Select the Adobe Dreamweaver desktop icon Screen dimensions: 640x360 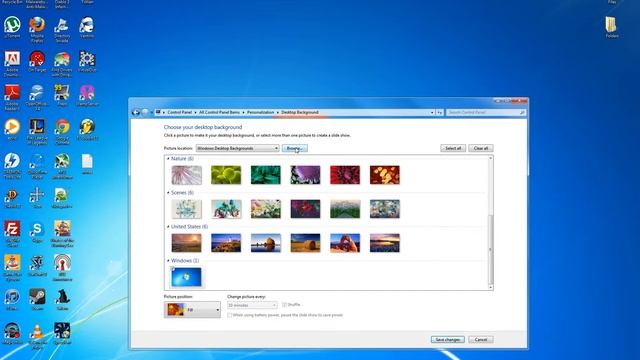click(x=12, y=63)
